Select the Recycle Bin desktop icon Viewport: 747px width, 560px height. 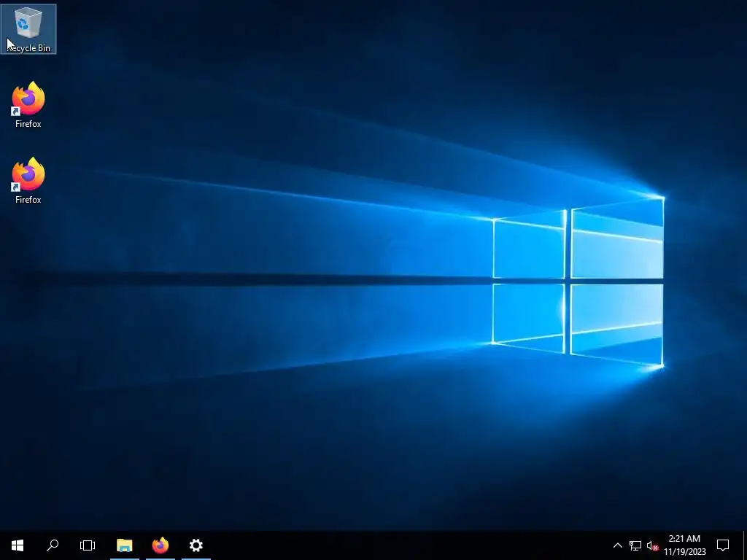point(28,29)
